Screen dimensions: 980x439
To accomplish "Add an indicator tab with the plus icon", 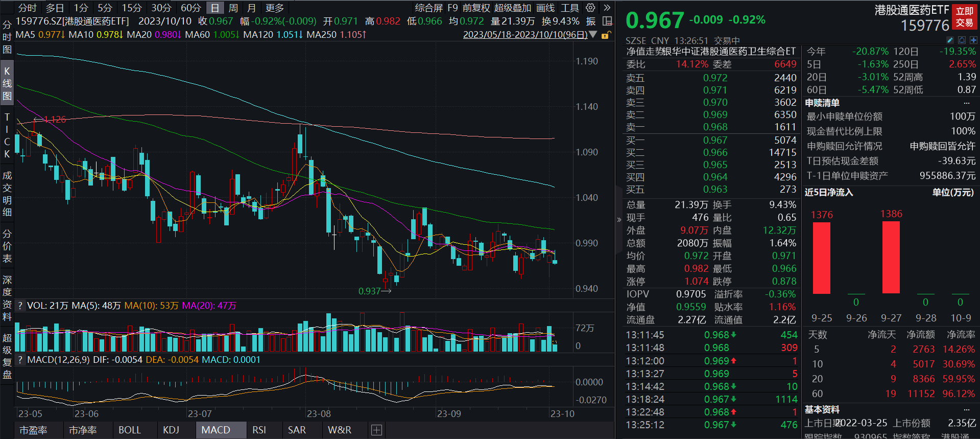I will [376, 430].
